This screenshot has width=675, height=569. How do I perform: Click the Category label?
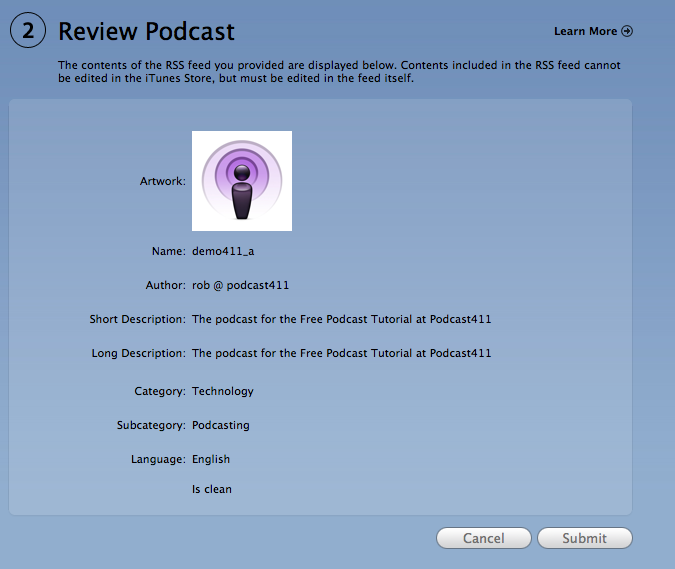160,391
